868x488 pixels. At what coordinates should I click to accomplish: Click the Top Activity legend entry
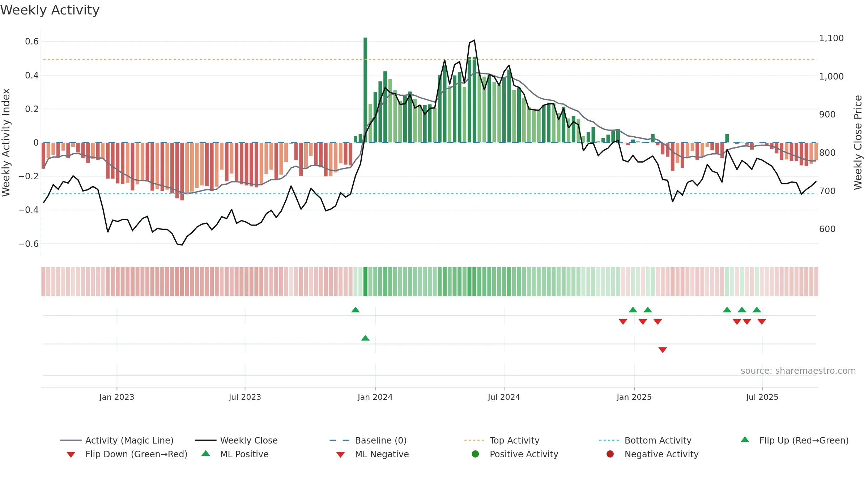click(x=502, y=440)
